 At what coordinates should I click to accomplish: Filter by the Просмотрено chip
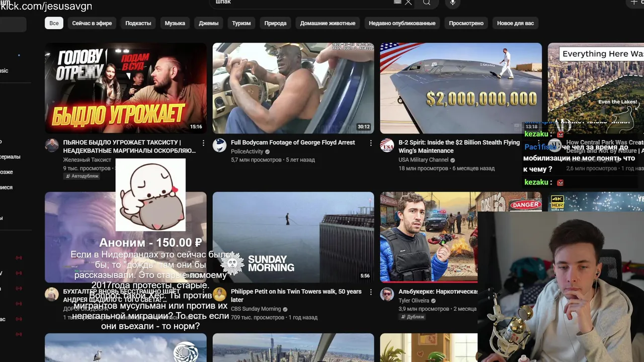pyautogui.click(x=466, y=23)
